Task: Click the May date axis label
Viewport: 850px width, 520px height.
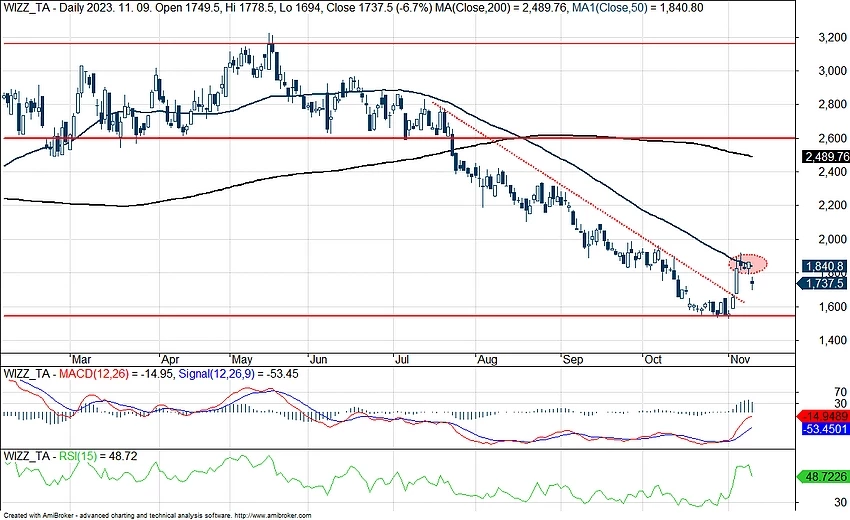Action: tap(242, 359)
